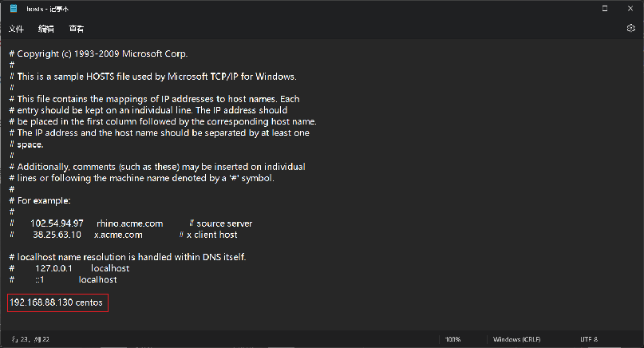This screenshot has width=644, height=348.
Task: Click the Notepad app icon in title bar
Action: (14, 8)
